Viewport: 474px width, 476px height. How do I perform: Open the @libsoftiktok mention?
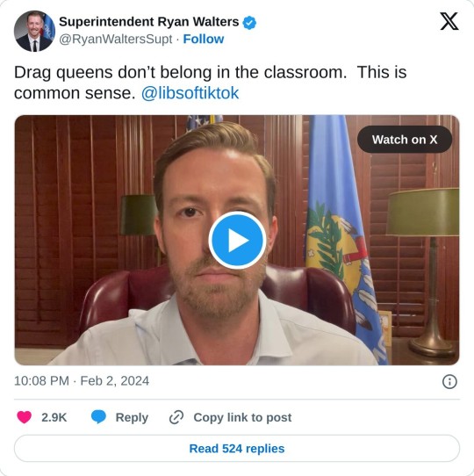point(190,93)
